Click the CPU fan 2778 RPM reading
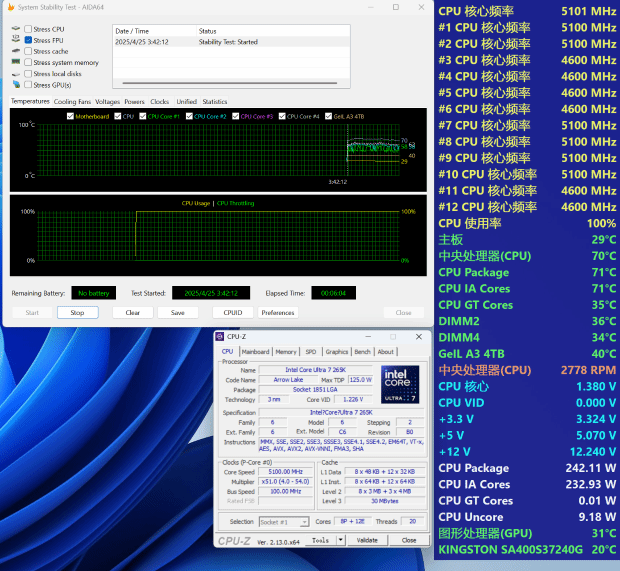 pyautogui.click(x=527, y=370)
